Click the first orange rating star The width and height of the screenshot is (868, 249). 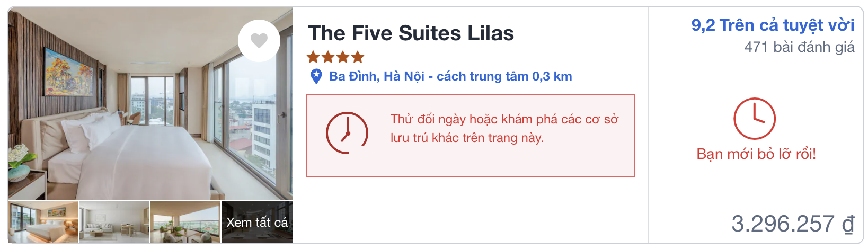313,57
